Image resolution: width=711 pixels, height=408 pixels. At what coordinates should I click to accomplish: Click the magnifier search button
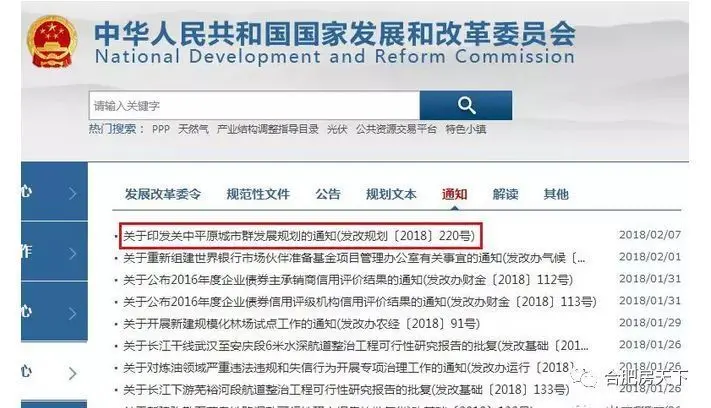coord(466,105)
